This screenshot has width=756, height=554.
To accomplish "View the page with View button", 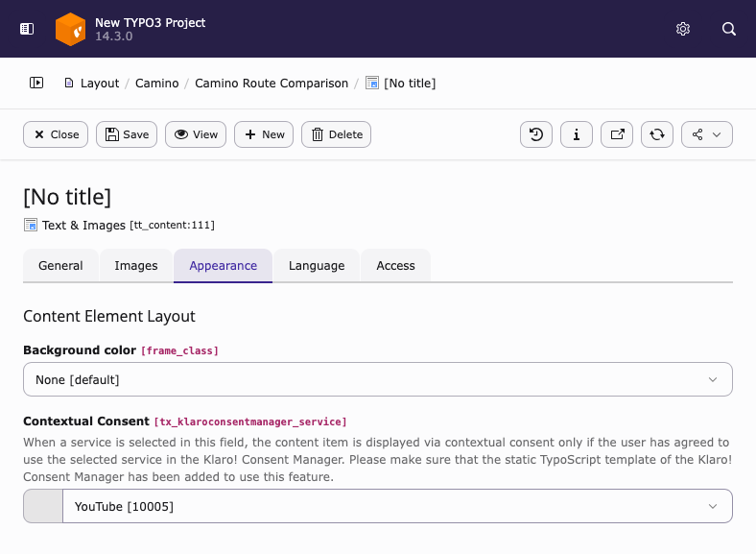I will pyautogui.click(x=196, y=134).
